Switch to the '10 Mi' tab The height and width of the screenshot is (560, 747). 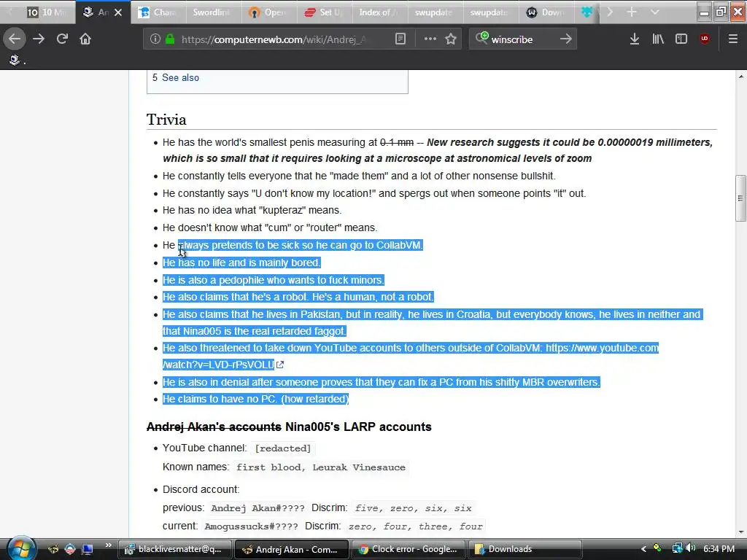(47, 12)
